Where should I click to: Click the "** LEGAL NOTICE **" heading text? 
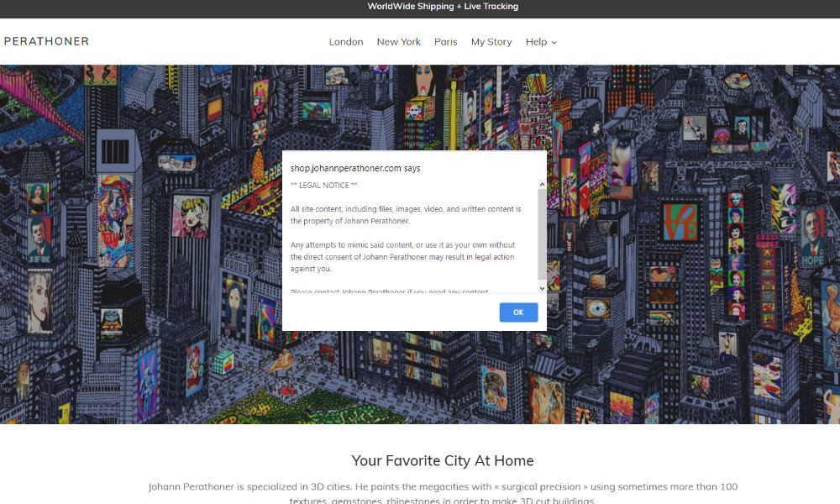point(323,186)
